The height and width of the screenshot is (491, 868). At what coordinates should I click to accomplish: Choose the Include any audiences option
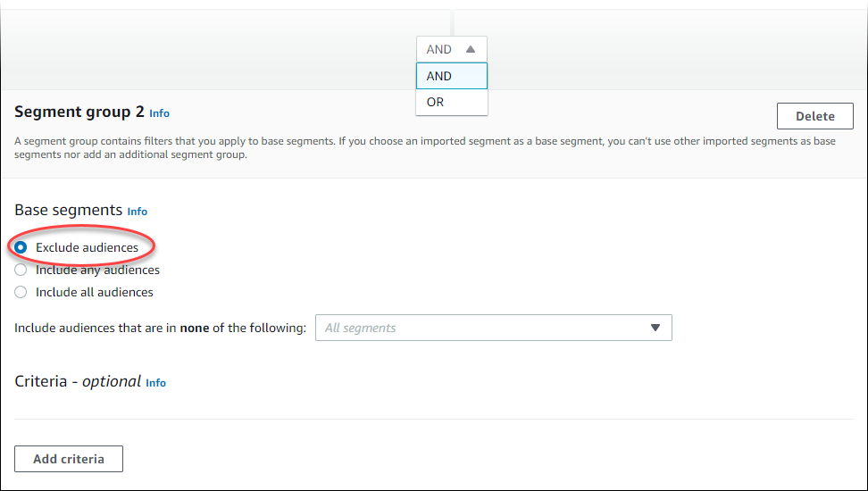pyautogui.click(x=21, y=270)
